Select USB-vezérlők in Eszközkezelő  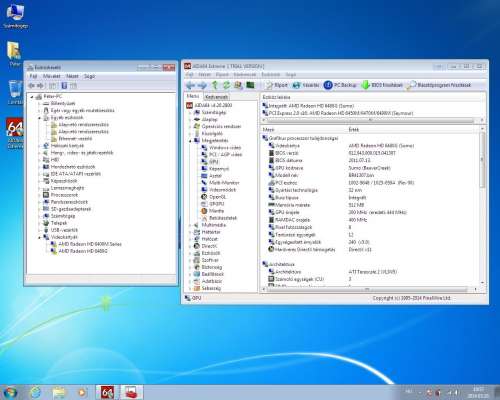coord(61,230)
